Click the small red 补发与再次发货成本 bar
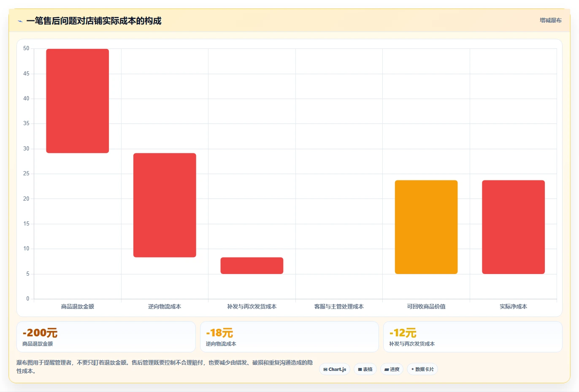The width and height of the screenshot is (579, 392). coord(252,266)
